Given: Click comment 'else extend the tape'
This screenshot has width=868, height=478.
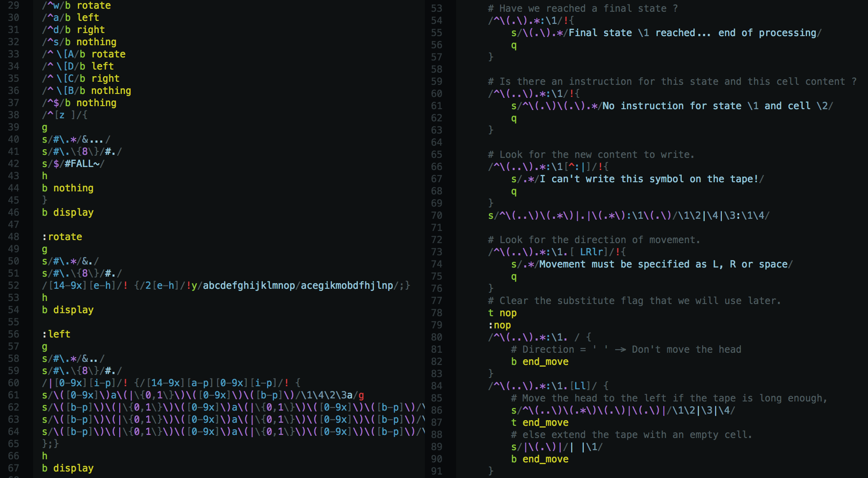Looking at the screenshot, I should (631, 435).
